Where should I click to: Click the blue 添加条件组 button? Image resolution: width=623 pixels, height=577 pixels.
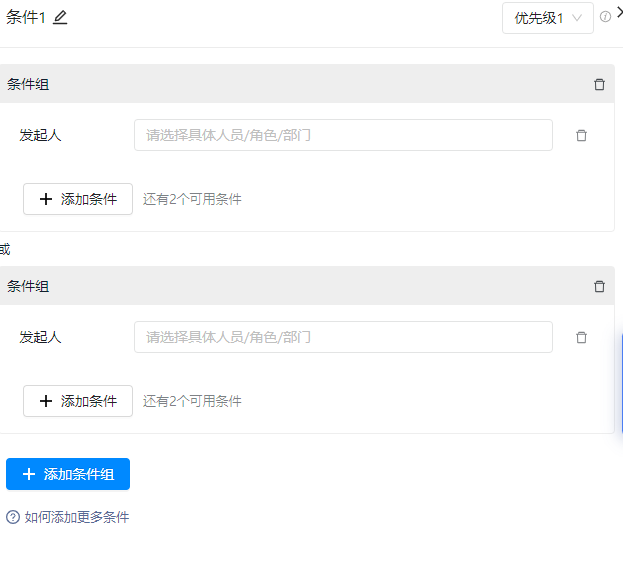pyautogui.click(x=68, y=474)
